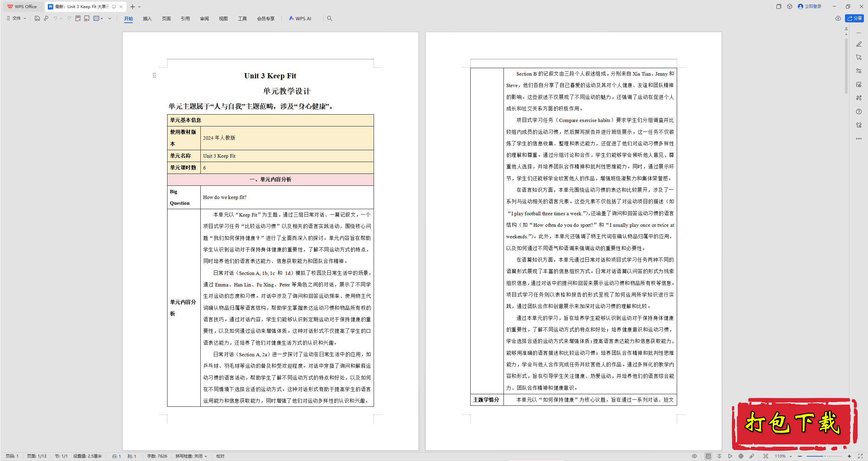
Task: Click the selection arrow icon in the right sidebar
Action: tap(859, 57)
